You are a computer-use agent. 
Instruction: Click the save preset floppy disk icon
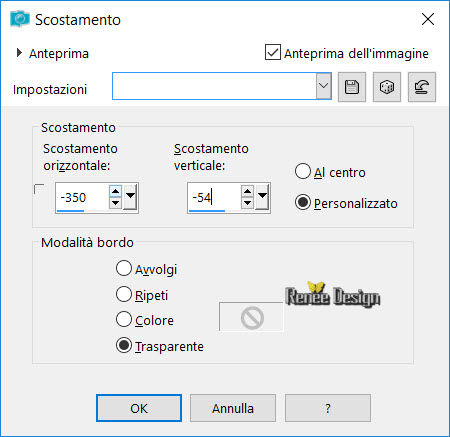point(352,87)
